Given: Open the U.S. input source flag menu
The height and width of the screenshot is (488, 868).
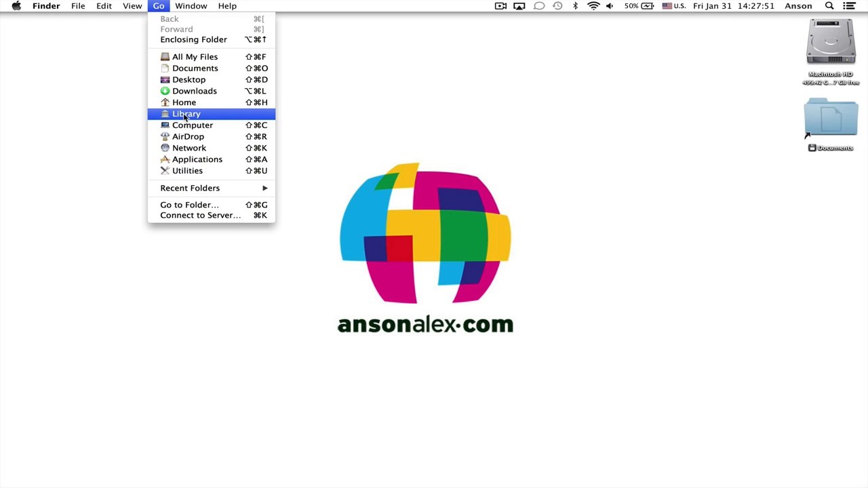Looking at the screenshot, I should [x=674, y=6].
